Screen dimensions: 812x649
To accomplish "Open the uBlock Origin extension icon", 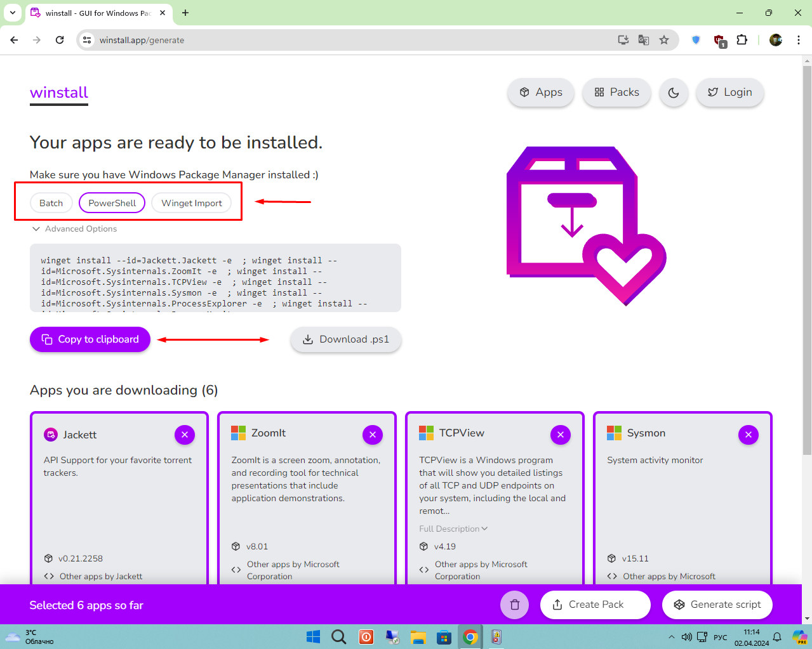I will (x=719, y=41).
